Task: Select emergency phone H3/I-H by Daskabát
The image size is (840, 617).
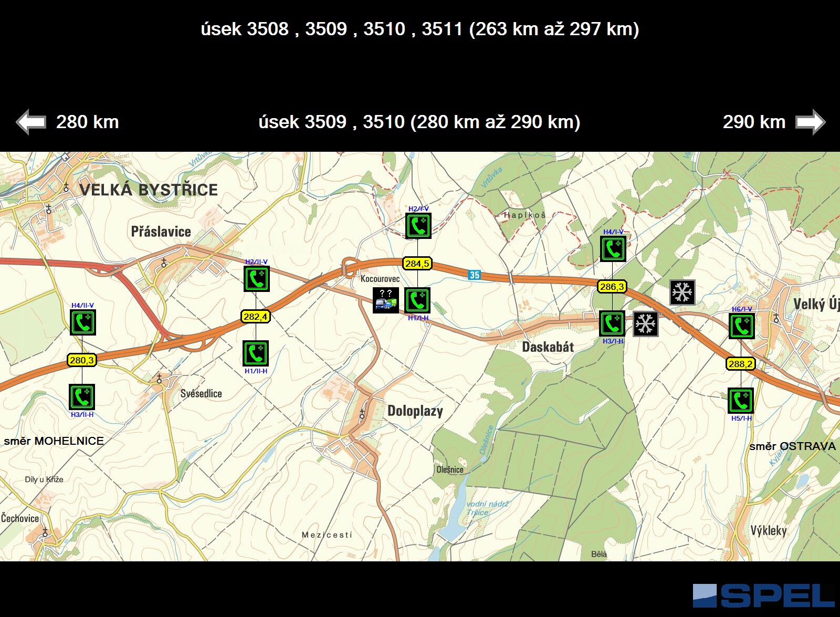Action: (612, 324)
